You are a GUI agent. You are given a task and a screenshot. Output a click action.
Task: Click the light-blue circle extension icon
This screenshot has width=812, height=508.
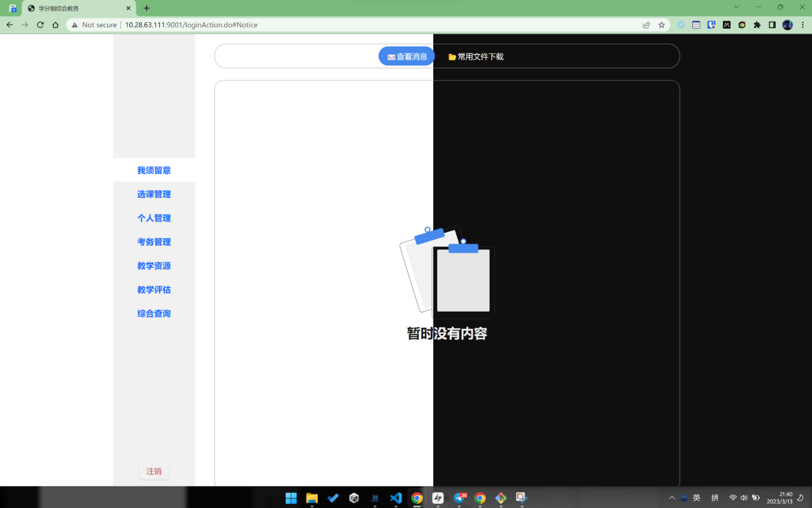[x=681, y=25]
